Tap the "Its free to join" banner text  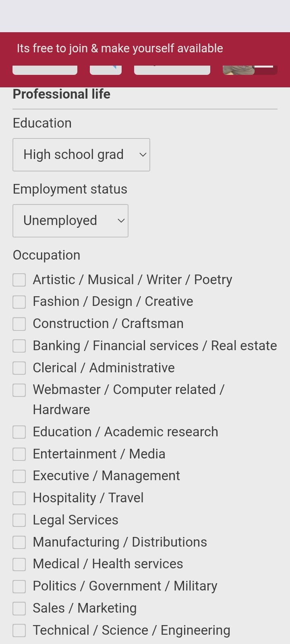[x=120, y=48]
